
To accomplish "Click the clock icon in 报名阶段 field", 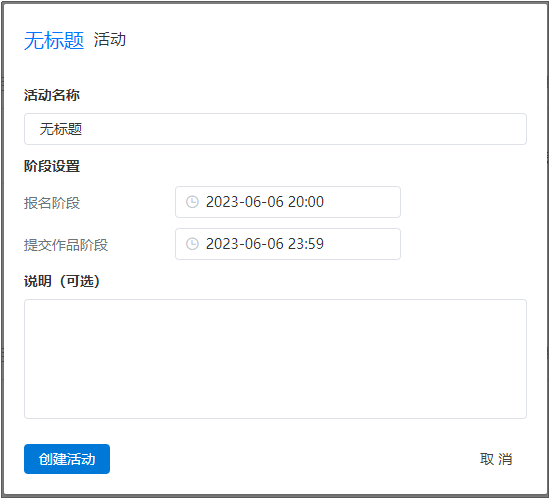I will pos(192,202).
